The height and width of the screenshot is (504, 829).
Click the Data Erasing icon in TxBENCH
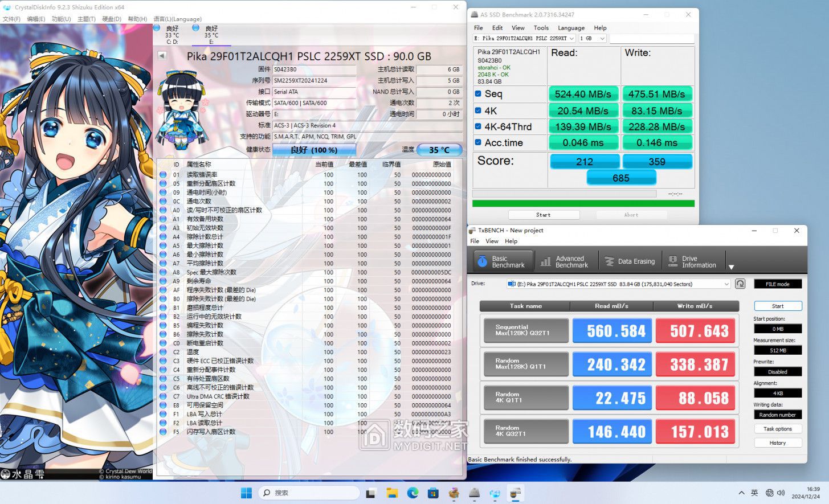tap(609, 261)
